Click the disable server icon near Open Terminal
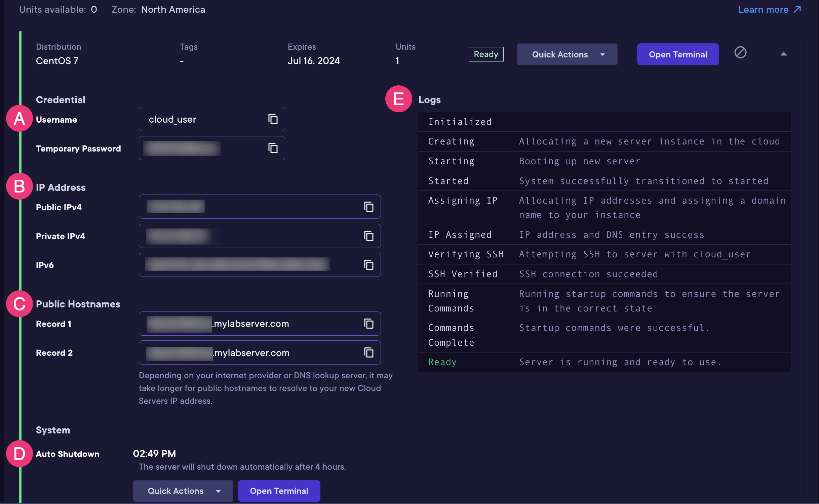The width and height of the screenshot is (819, 504). 741,53
